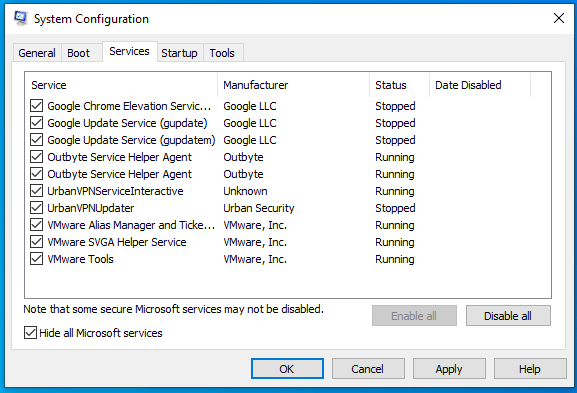This screenshot has height=393, width=577.
Task: Sort by the Status column header
Action: (399, 85)
